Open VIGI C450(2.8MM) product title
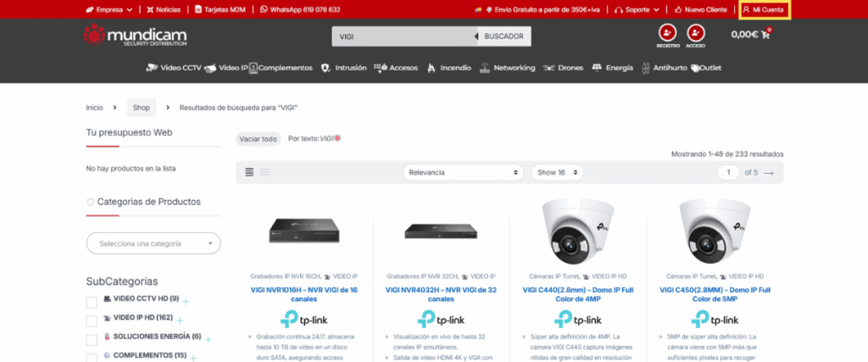Image resolution: width=868 pixels, height=362 pixels. pos(715,294)
